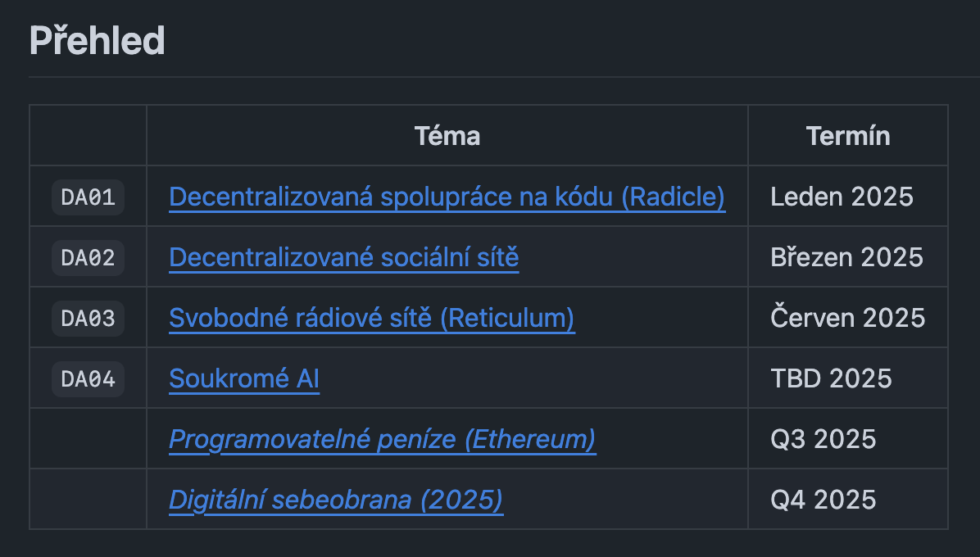Click empty code cell beside Programovatelné peníze
This screenshot has height=557, width=980.
click(88, 438)
